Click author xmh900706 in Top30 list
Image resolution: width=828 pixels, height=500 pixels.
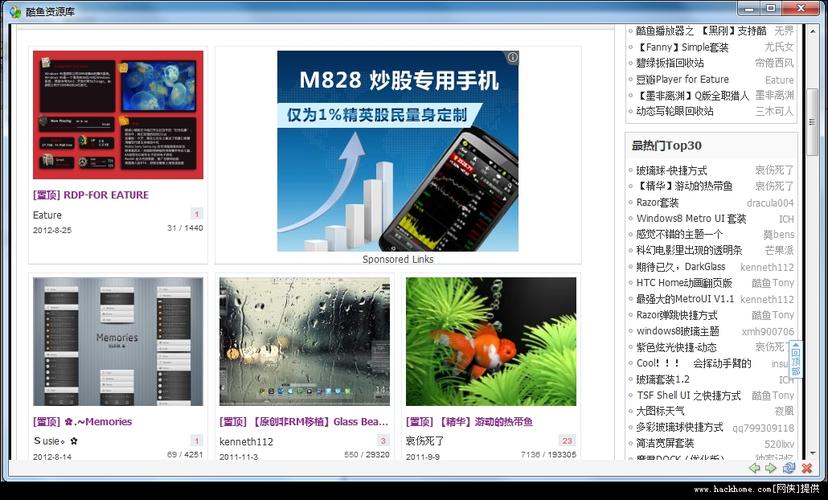(x=767, y=332)
